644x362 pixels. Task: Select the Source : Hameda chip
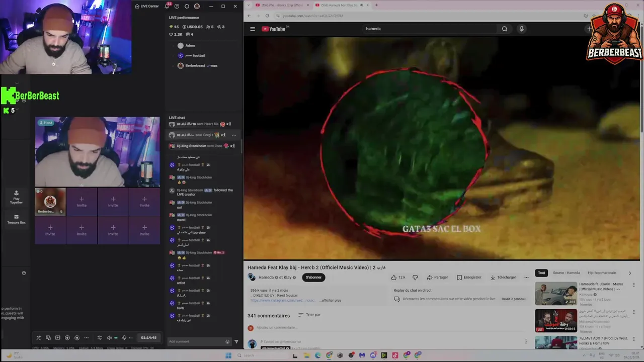click(x=567, y=273)
